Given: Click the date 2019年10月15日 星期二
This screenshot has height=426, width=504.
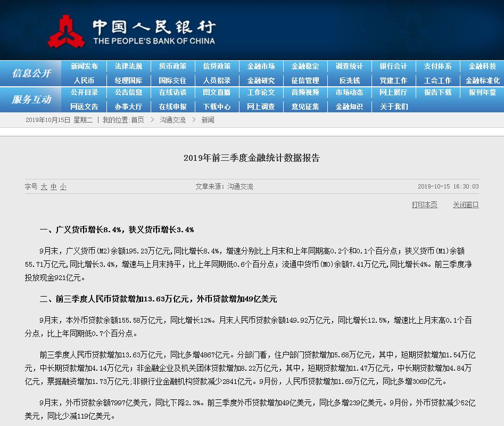Looking at the screenshot, I should pos(59,120).
